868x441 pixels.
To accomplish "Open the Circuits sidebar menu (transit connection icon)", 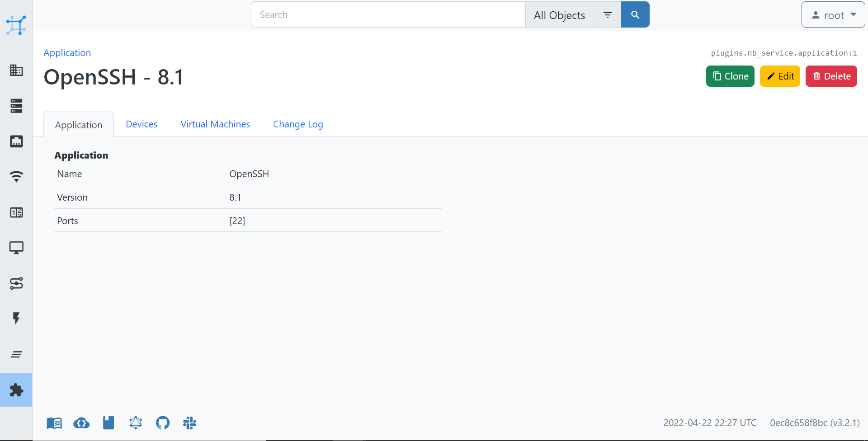I will [16, 283].
